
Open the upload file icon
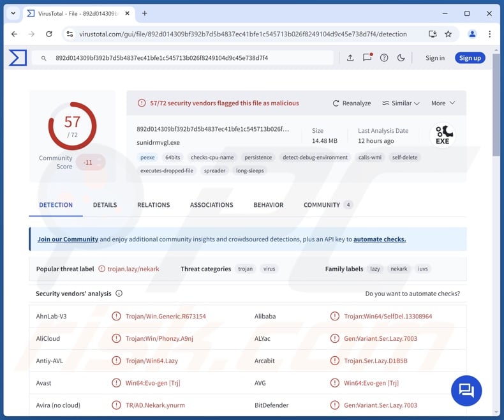350,58
